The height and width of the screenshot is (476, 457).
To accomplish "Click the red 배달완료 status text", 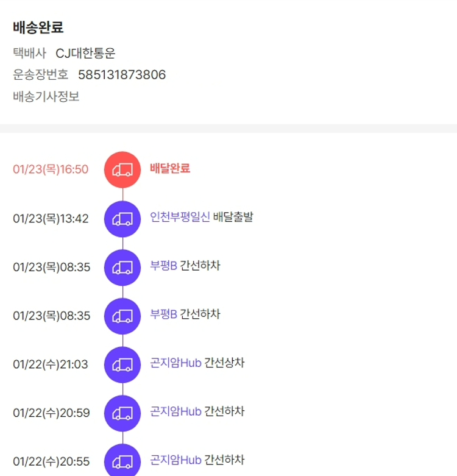I will 170,168.
